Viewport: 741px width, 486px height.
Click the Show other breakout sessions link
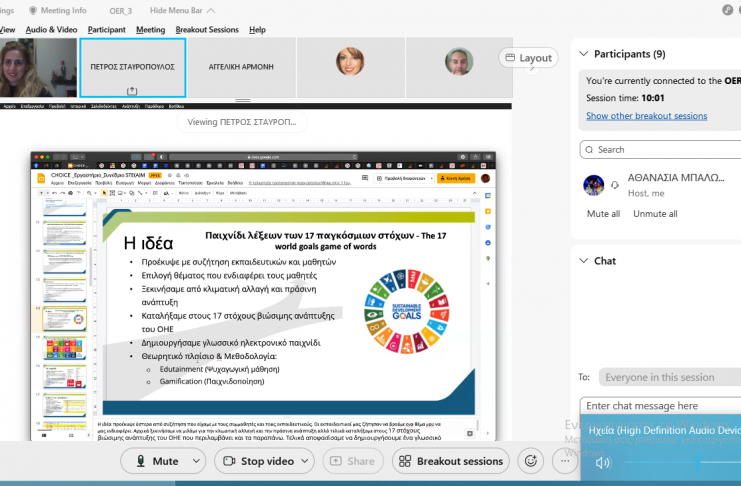646,116
